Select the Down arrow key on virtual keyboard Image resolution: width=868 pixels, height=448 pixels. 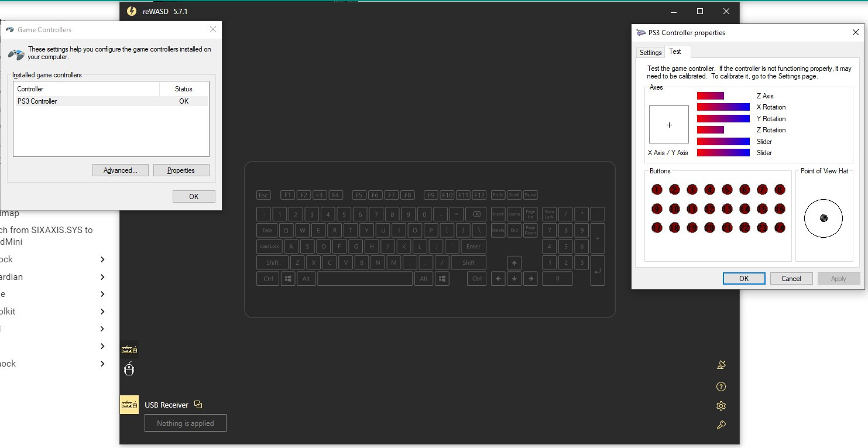514,279
